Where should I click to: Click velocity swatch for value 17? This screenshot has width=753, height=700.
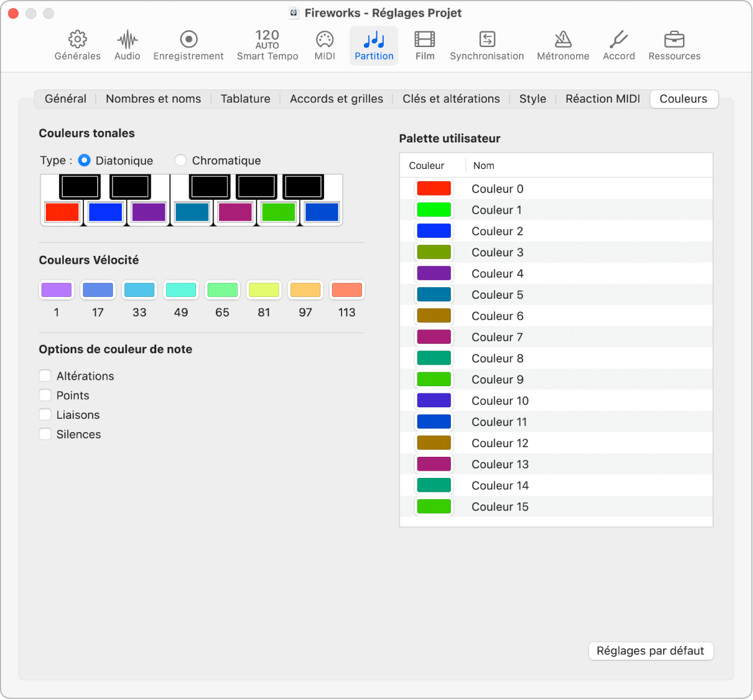click(98, 290)
